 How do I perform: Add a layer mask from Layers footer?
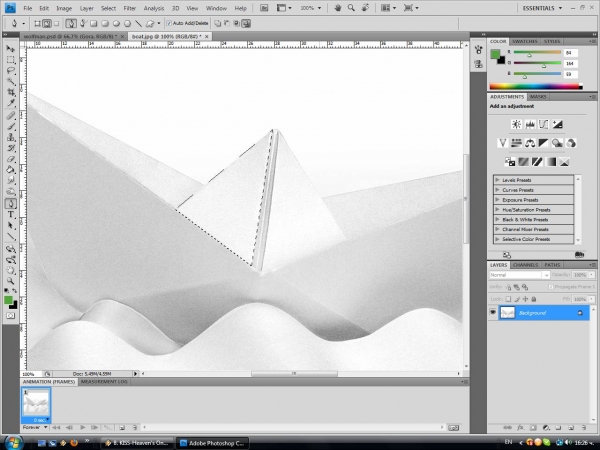(533, 427)
